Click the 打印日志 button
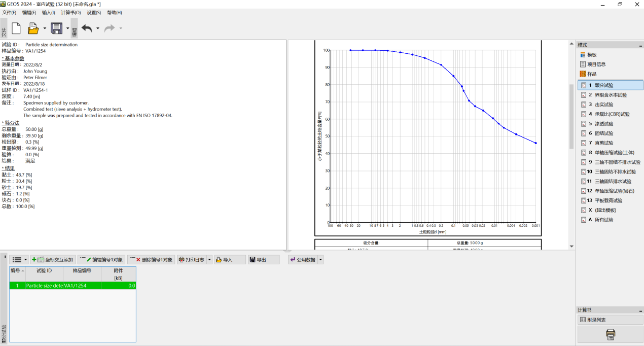Viewport: 644px width, 346px height. coord(192,260)
